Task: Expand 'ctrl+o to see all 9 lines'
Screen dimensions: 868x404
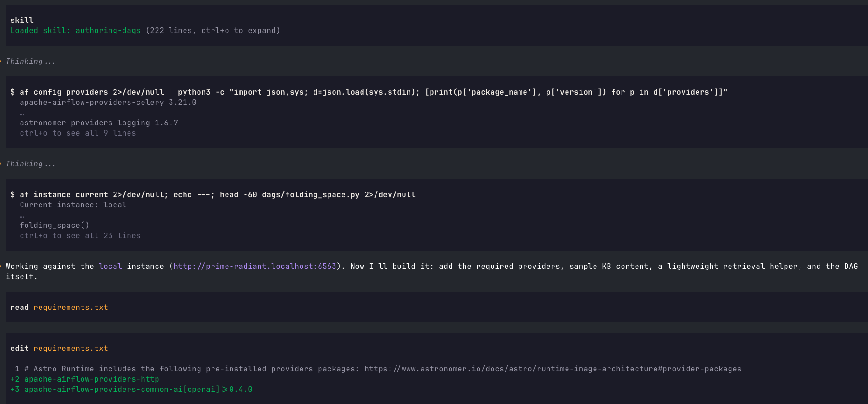Action: click(x=78, y=133)
